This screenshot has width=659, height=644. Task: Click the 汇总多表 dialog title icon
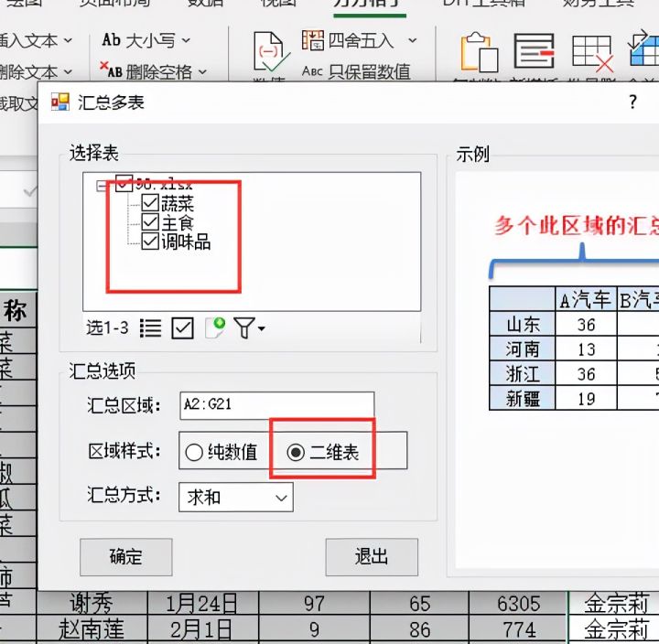60,102
